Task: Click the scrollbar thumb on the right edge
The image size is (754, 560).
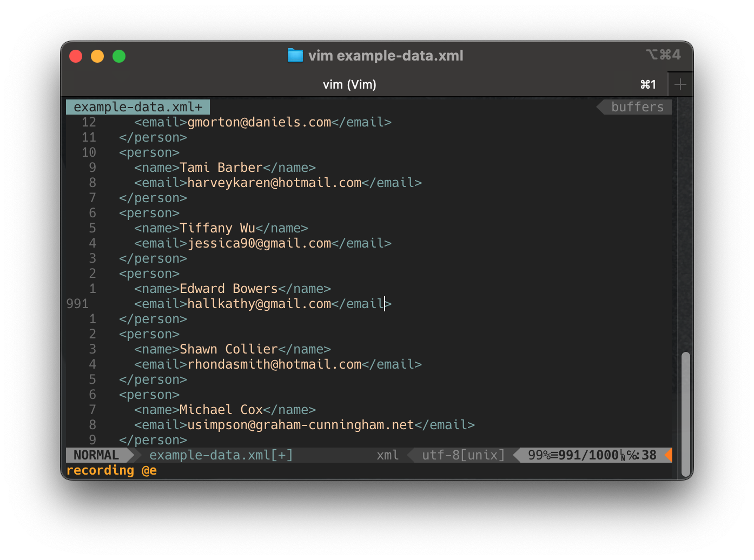Action: click(x=685, y=414)
